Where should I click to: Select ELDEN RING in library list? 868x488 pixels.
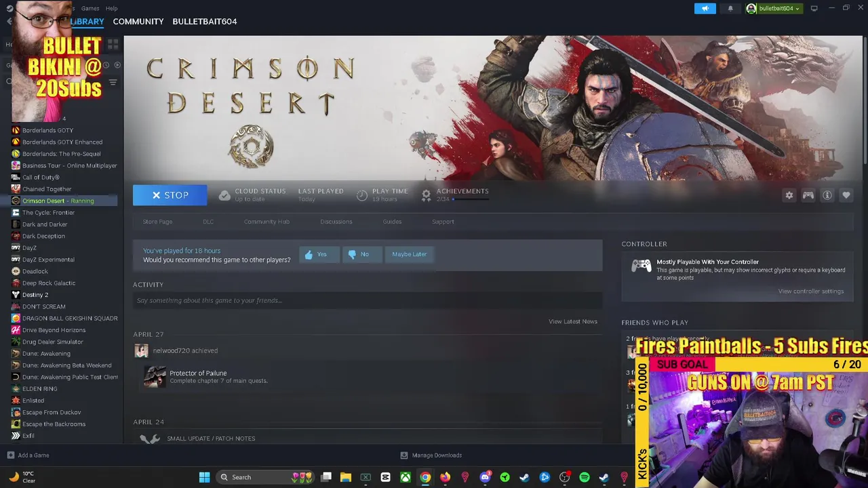[x=40, y=389]
